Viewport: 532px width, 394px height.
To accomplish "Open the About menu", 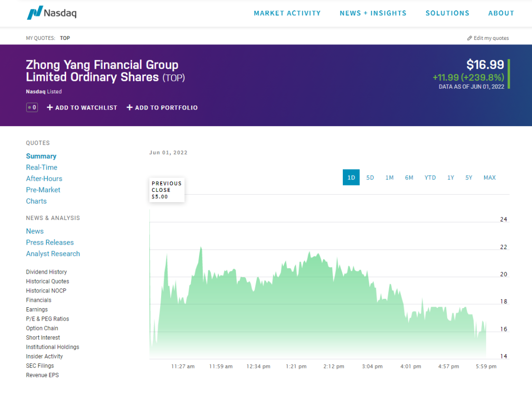I will pyautogui.click(x=501, y=13).
